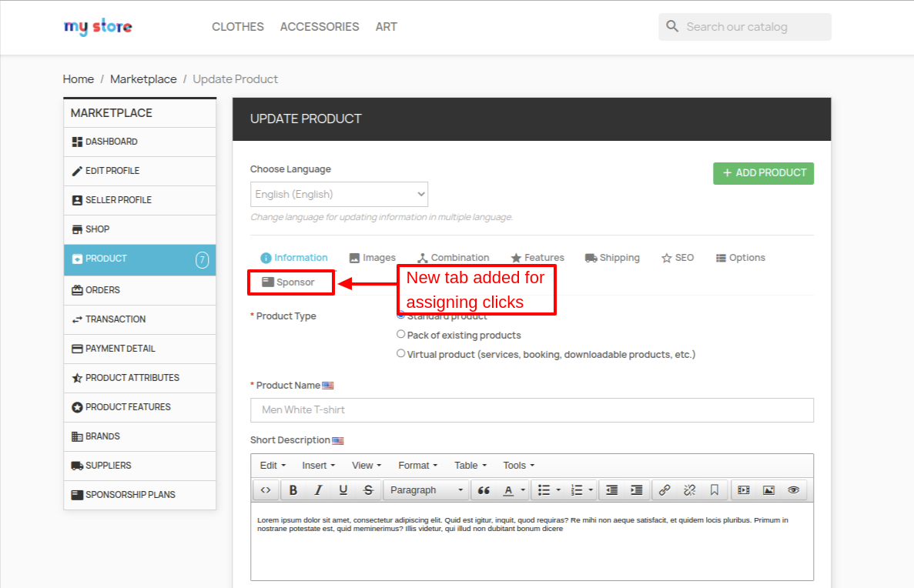Click the Product Name input field

point(531,410)
